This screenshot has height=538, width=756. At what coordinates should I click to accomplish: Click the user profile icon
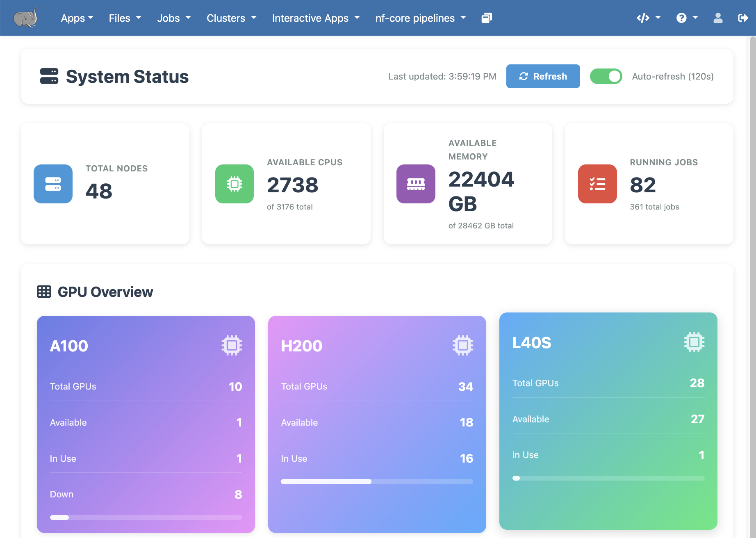718,18
